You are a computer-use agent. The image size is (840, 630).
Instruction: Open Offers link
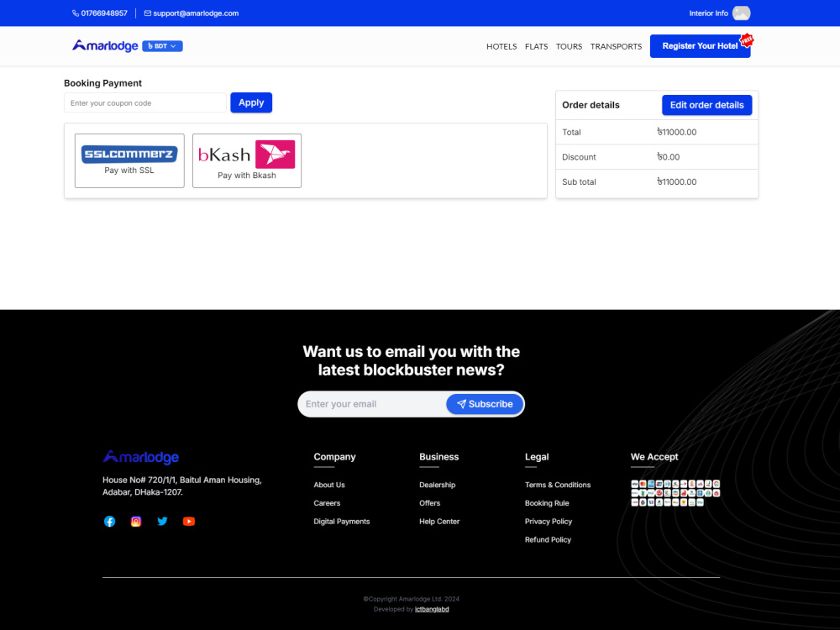429,503
